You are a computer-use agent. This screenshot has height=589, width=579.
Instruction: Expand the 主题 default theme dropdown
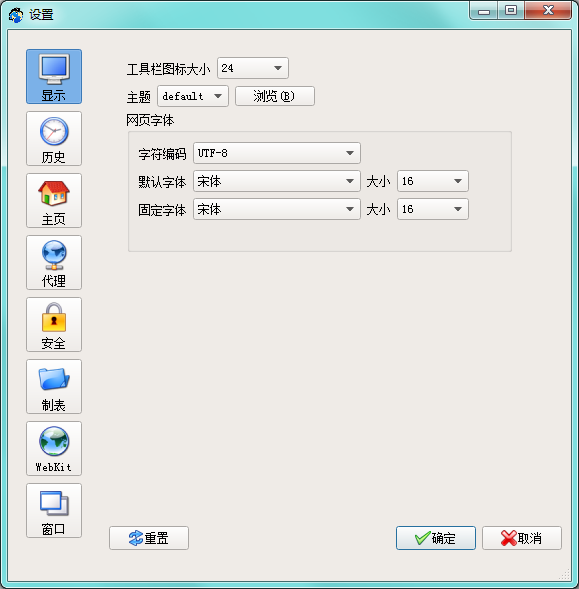click(x=193, y=96)
